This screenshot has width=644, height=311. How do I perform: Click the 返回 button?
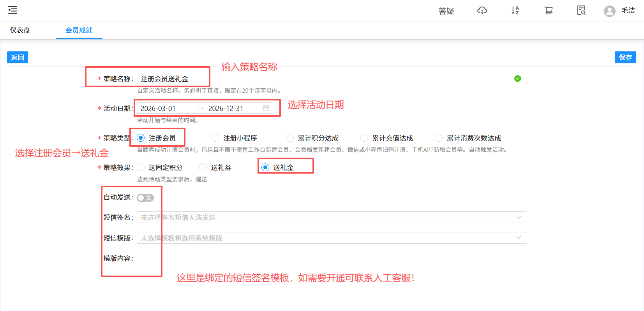(x=18, y=57)
